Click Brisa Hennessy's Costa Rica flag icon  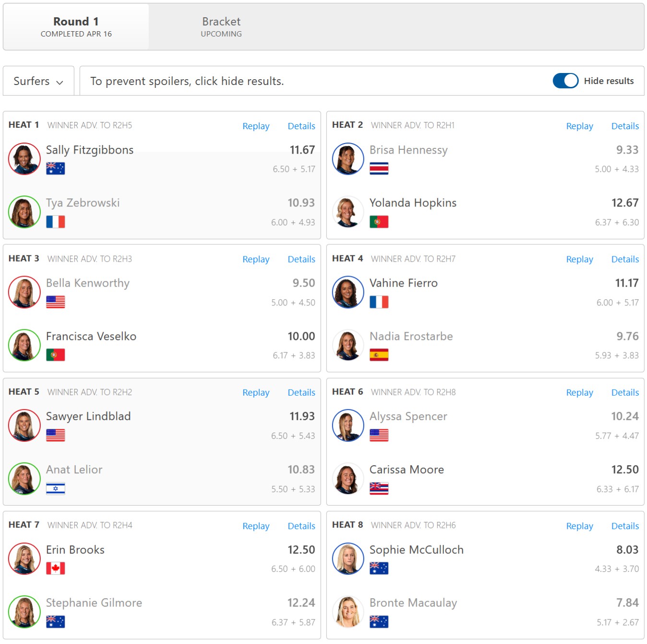click(379, 169)
